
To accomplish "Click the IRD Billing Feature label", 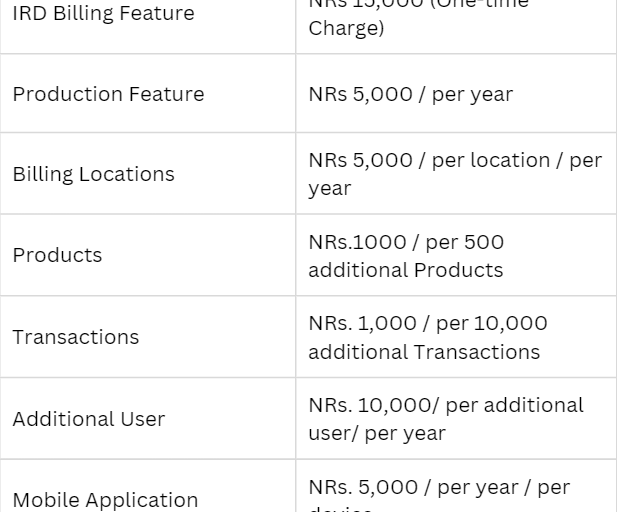I will pos(103,14).
